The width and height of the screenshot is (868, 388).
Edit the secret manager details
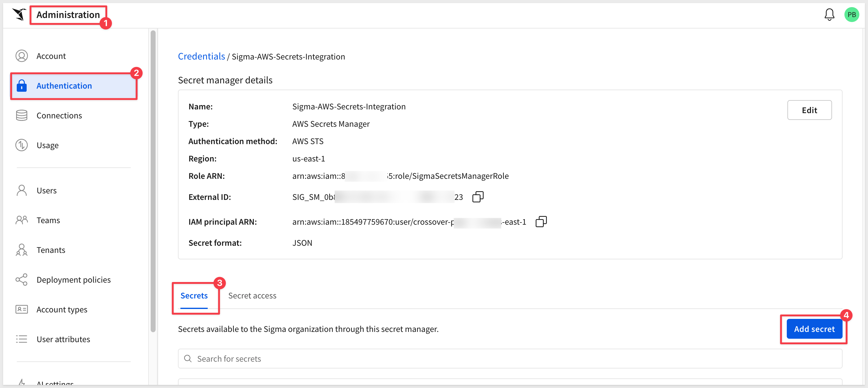tap(809, 110)
